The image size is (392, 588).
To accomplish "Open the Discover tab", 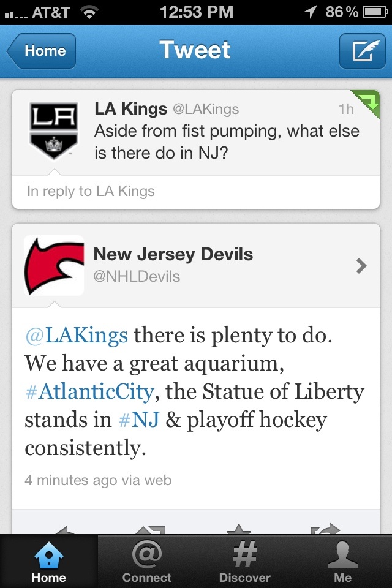I will coord(245,562).
